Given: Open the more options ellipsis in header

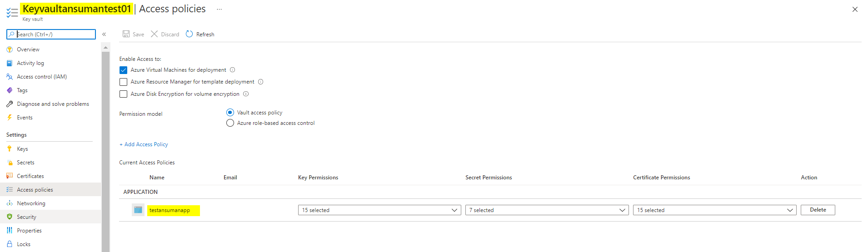Looking at the screenshot, I should 219,9.
